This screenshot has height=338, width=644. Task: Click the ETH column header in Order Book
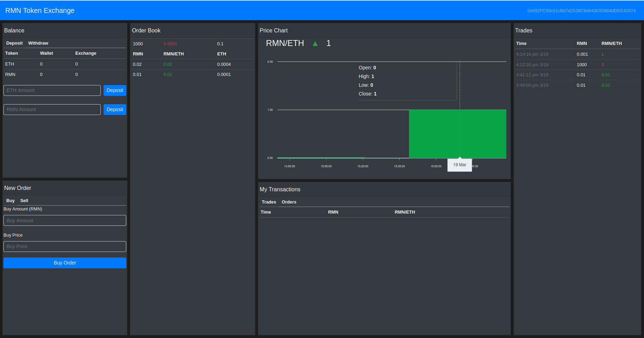pyautogui.click(x=222, y=54)
